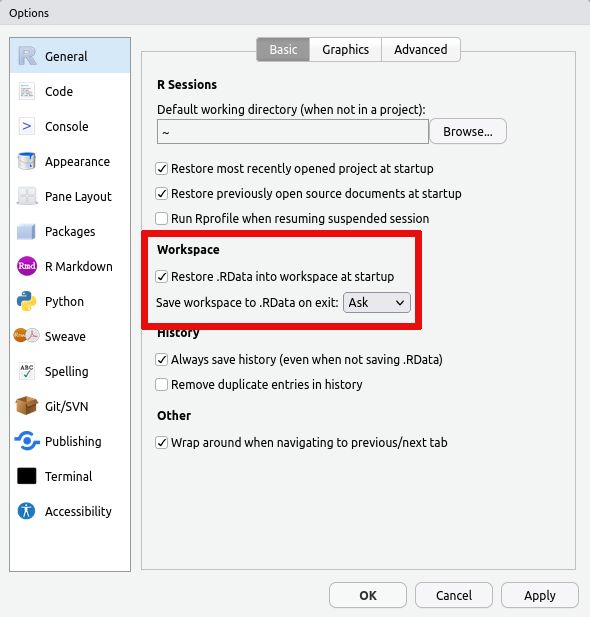Click the Spelling ABC check icon
Image resolution: width=590 pixels, height=617 pixels.
coord(27,371)
